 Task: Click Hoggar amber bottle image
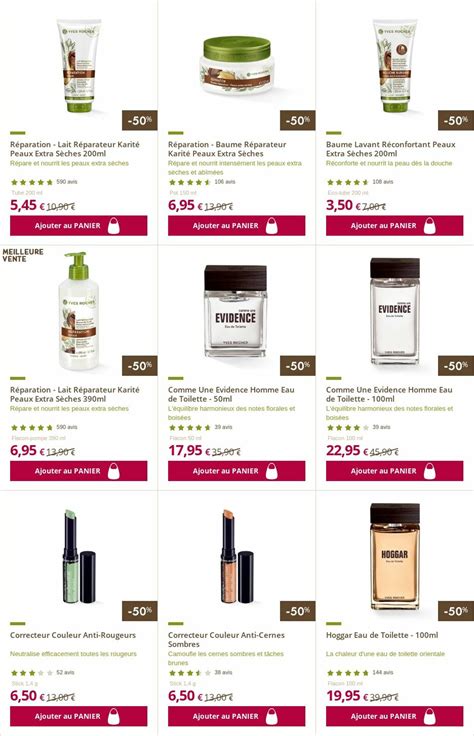395,556
